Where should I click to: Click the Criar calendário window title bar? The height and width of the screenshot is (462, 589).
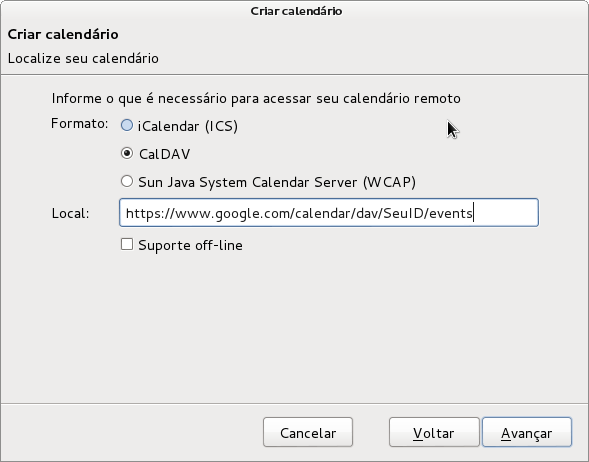(x=296, y=11)
